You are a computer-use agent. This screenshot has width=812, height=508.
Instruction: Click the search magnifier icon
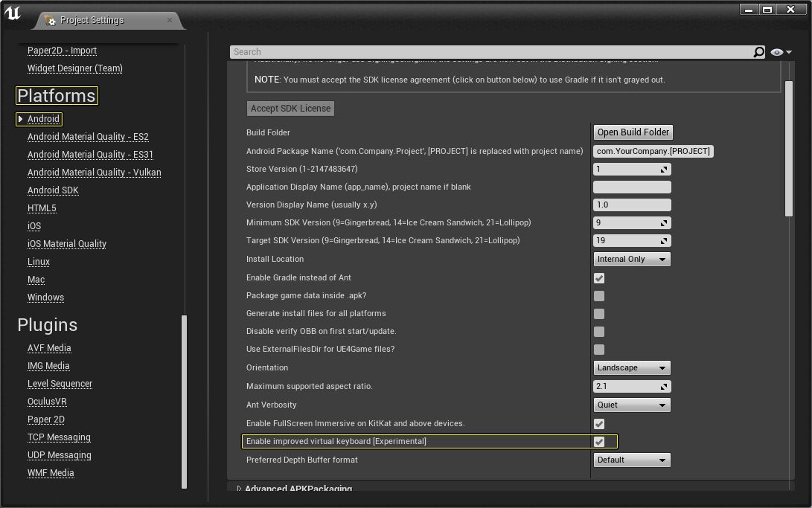click(x=758, y=52)
